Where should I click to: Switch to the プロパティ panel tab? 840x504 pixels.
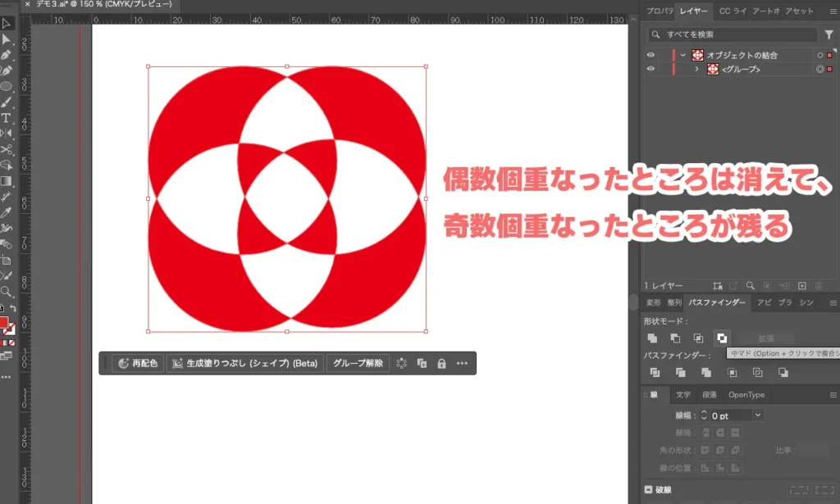[659, 11]
